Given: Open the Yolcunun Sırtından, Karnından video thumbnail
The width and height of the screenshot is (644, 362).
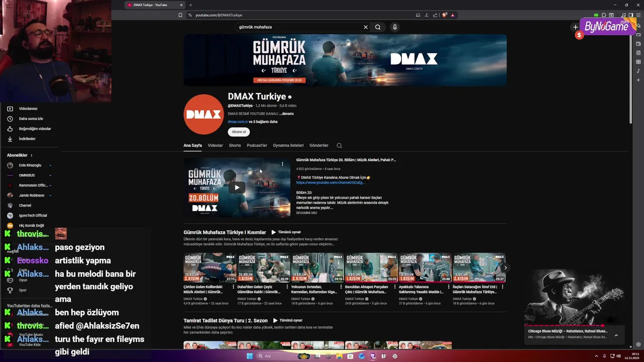Looking at the screenshot, I should (x=317, y=267).
